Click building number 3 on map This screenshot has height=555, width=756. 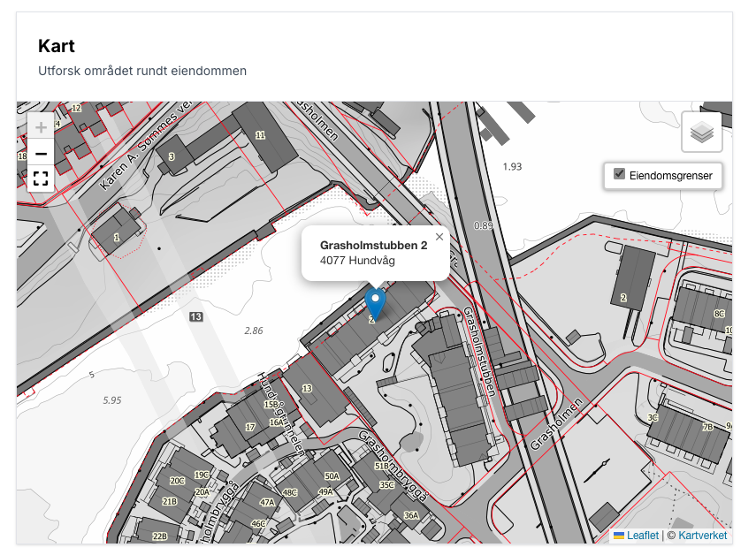click(172, 156)
